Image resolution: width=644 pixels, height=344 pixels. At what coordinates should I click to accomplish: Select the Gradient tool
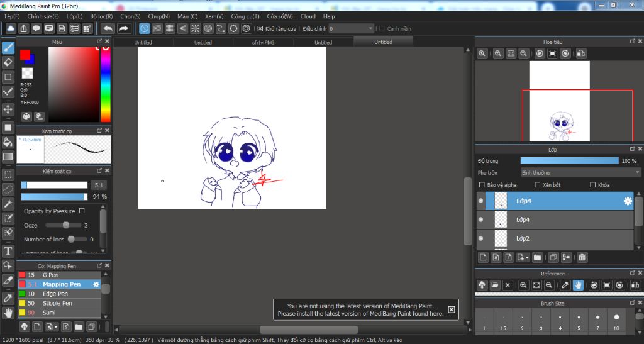(8, 157)
